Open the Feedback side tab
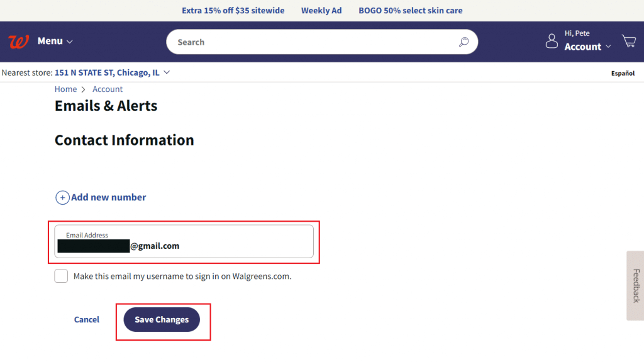This screenshot has height=364, width=644. pyautogui.click(x=635, y=285)
